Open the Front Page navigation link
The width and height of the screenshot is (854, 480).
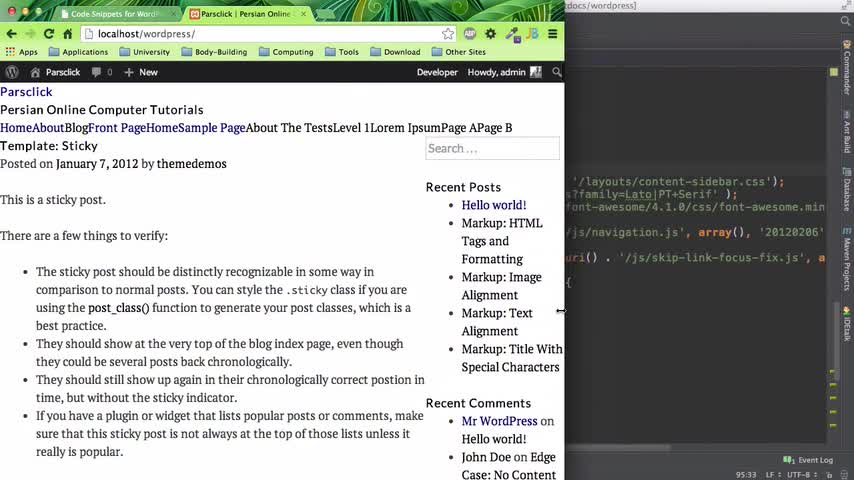(117, 127)
